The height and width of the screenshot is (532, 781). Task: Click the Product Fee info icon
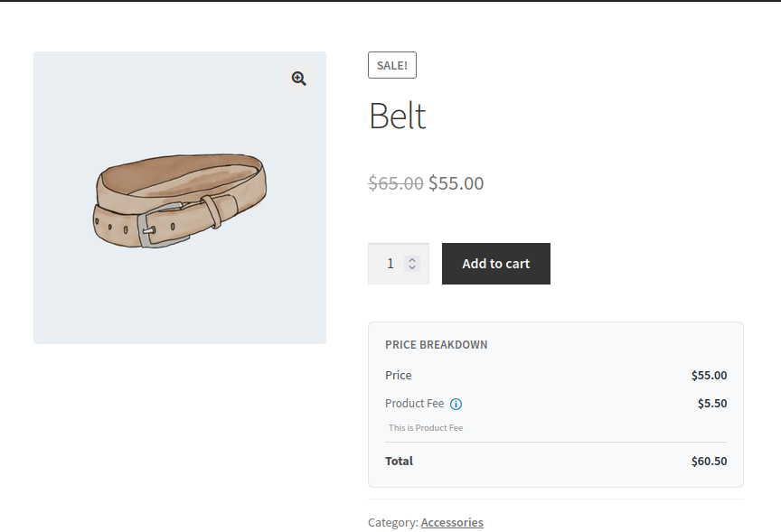(x=456, y=404)
